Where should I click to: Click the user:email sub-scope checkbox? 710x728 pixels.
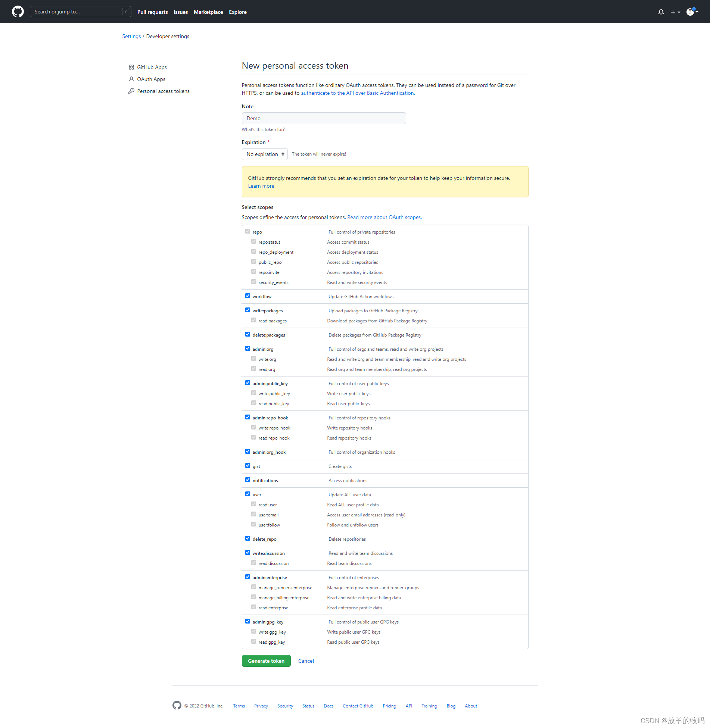[254, 514]
